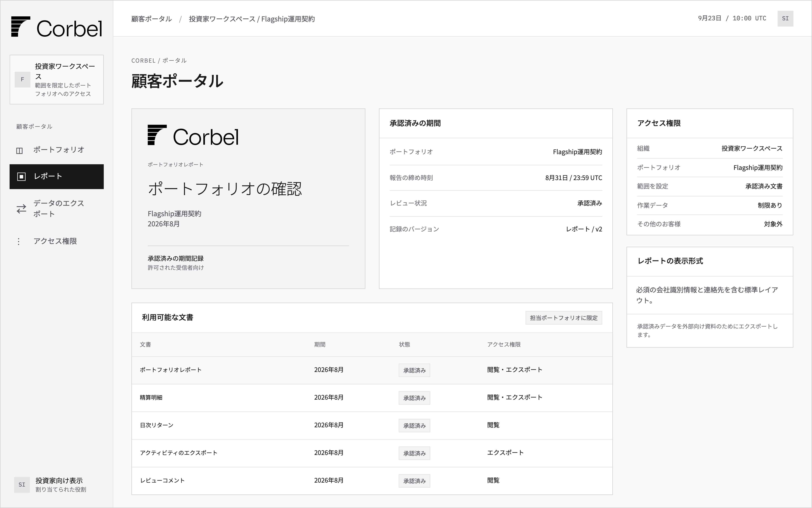This screenshot has height=508, width=812.
Task: Click 投資家ワークスペース / Flagship運用契約 breadcrumb
Action: (252, 19)
